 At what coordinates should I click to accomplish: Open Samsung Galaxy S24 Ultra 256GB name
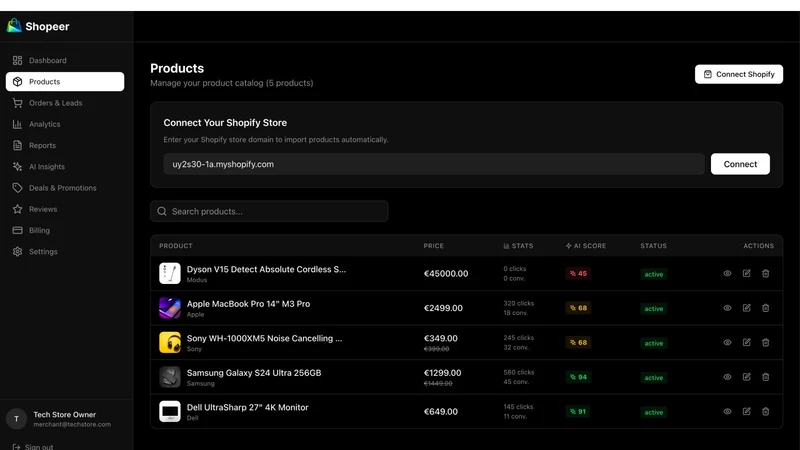click(254, 373)
